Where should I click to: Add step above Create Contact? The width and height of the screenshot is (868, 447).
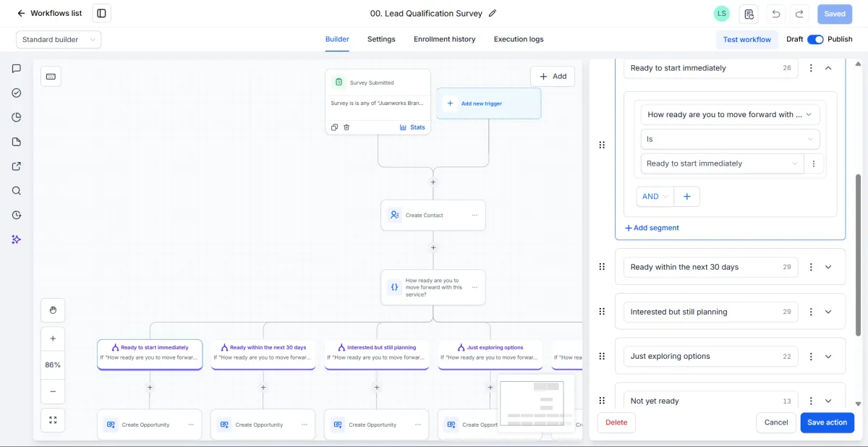(x=433, y=182)
